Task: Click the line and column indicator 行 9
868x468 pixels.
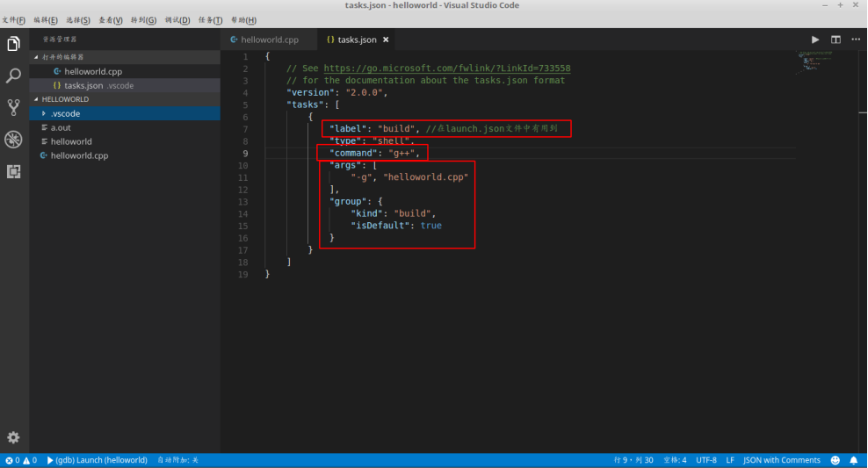Action: tap(633, 460)
